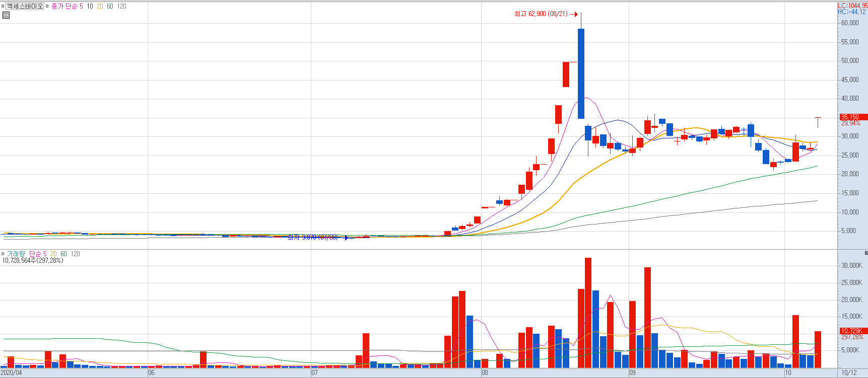Viewport: 868px width, 378px height.
Task: Click the 07 month axis label
Action: (x=314, y=373)
